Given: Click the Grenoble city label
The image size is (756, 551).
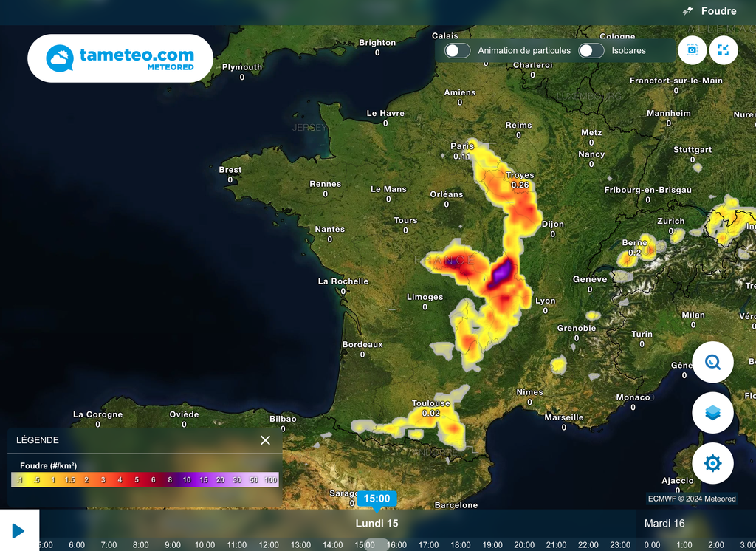Looking at the screenshot, I should [576, 328].
